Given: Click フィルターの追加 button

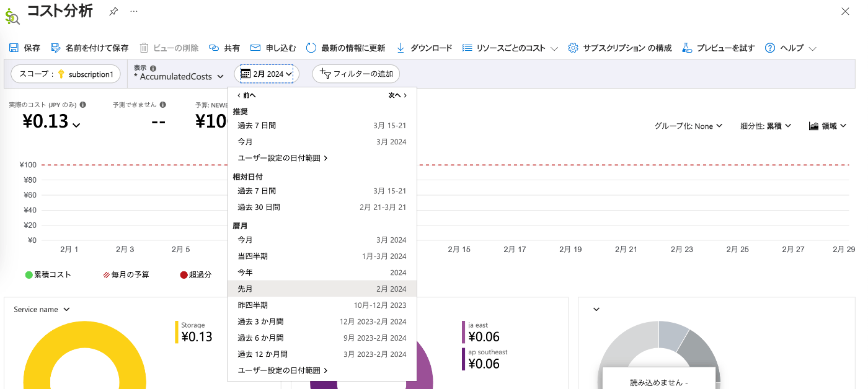Looking at the screenshot, I should click(356, 74).
